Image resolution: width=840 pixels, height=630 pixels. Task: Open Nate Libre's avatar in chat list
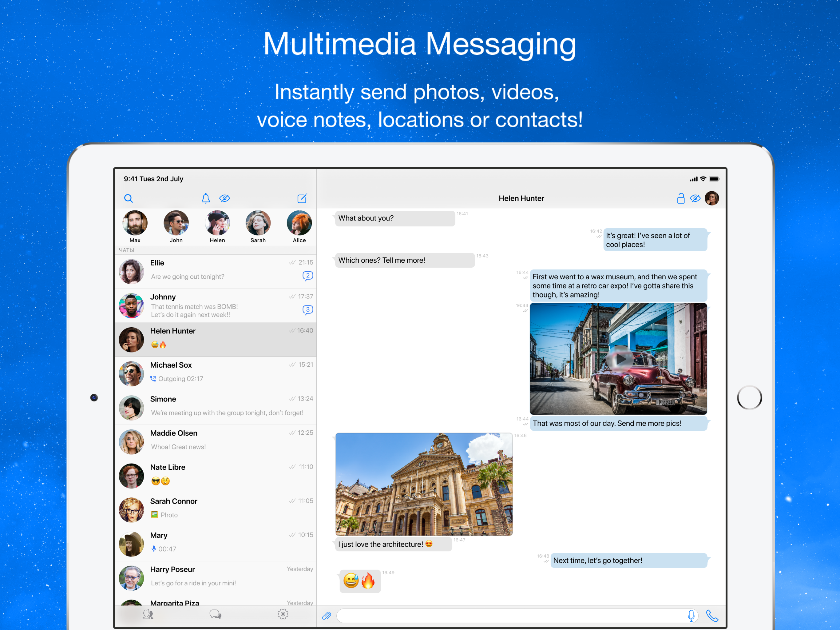131,476
